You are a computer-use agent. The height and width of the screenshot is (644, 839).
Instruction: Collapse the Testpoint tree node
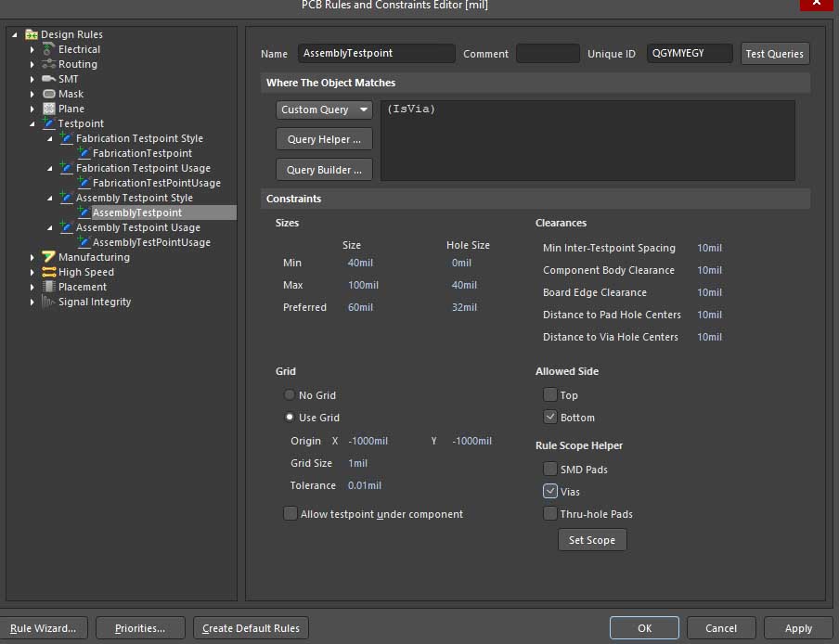pos(32,123)
